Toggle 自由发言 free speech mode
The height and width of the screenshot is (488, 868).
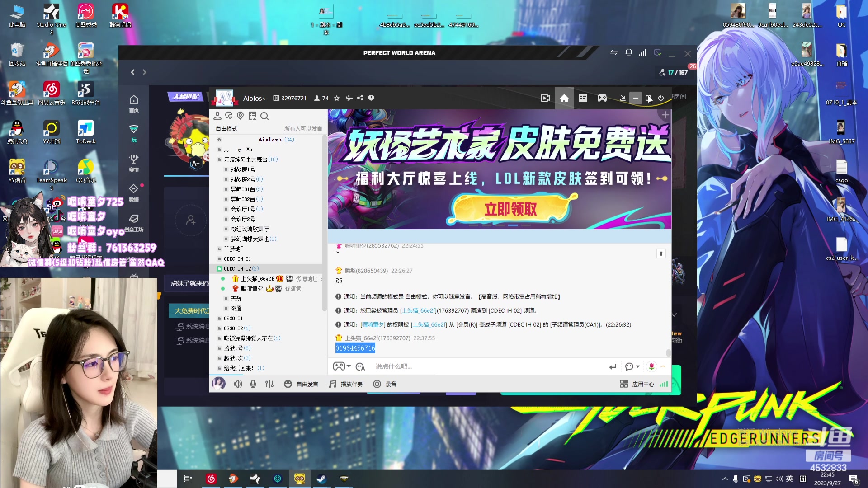(301, 384)
